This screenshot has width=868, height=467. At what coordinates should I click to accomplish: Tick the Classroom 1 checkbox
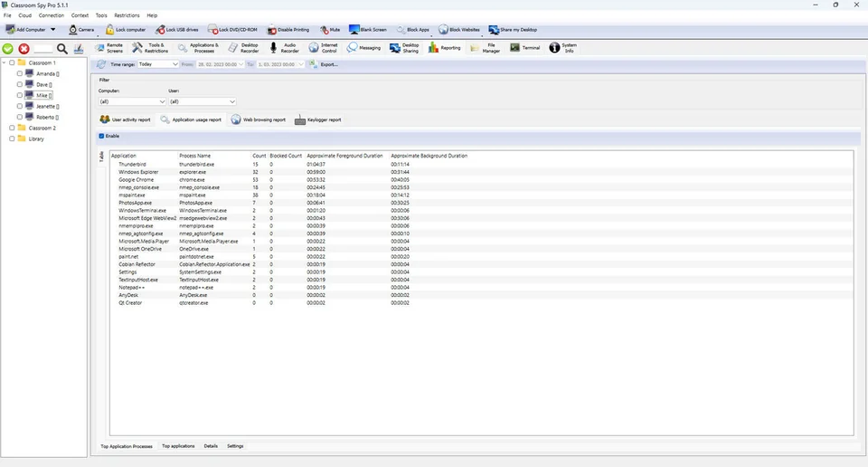pyautogui.click(x=12, y=62)
